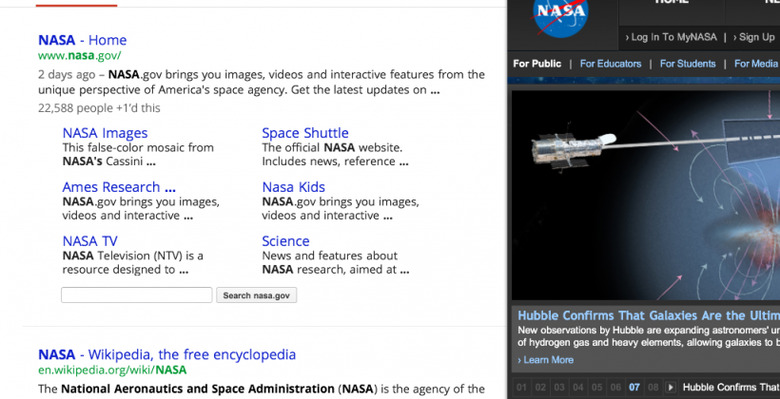Open the For Public tab
Screen dimensions: 780x399
[x=537, y=64]
